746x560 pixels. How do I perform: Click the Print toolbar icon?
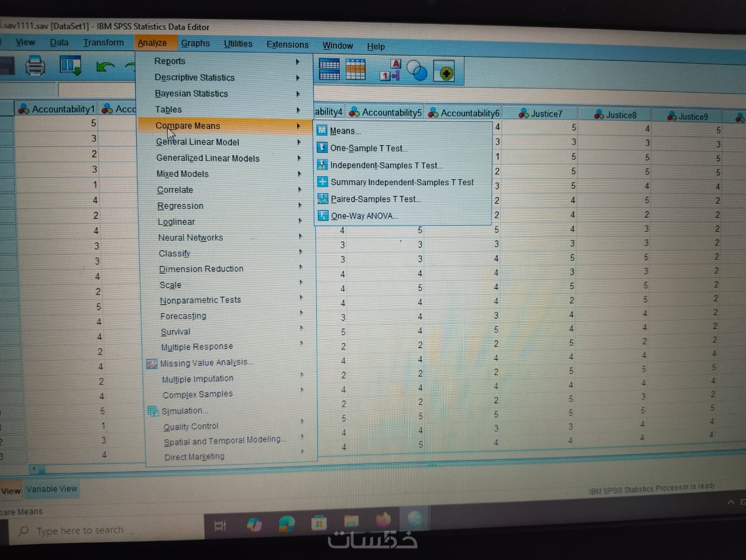[35, 66]
